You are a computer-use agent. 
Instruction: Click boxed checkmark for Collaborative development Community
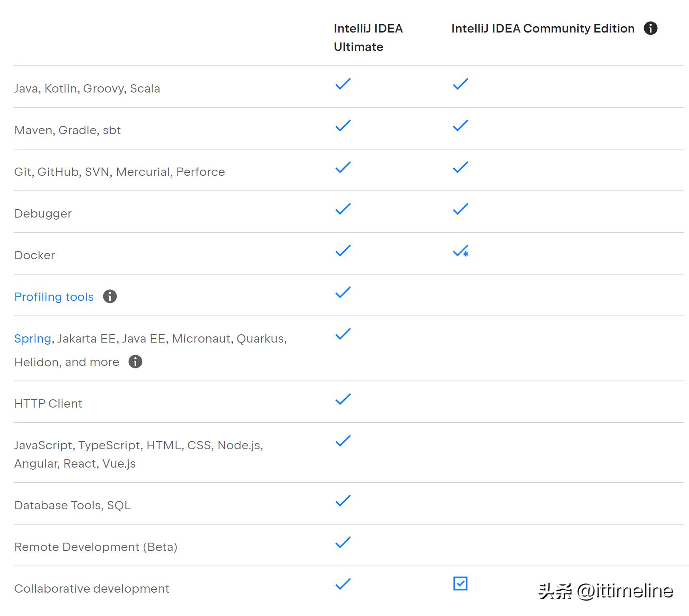pyautogui.click(x=460, y=583)
